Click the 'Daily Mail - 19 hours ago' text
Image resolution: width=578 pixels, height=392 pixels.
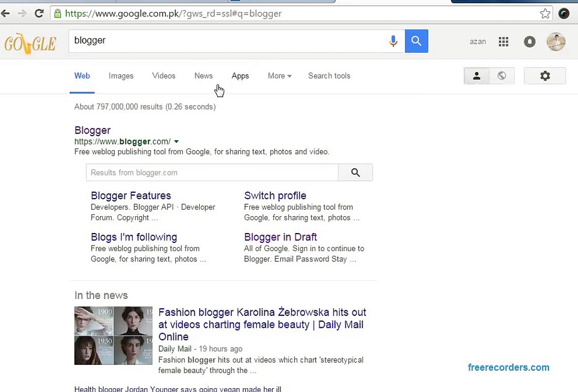point(200,349)
